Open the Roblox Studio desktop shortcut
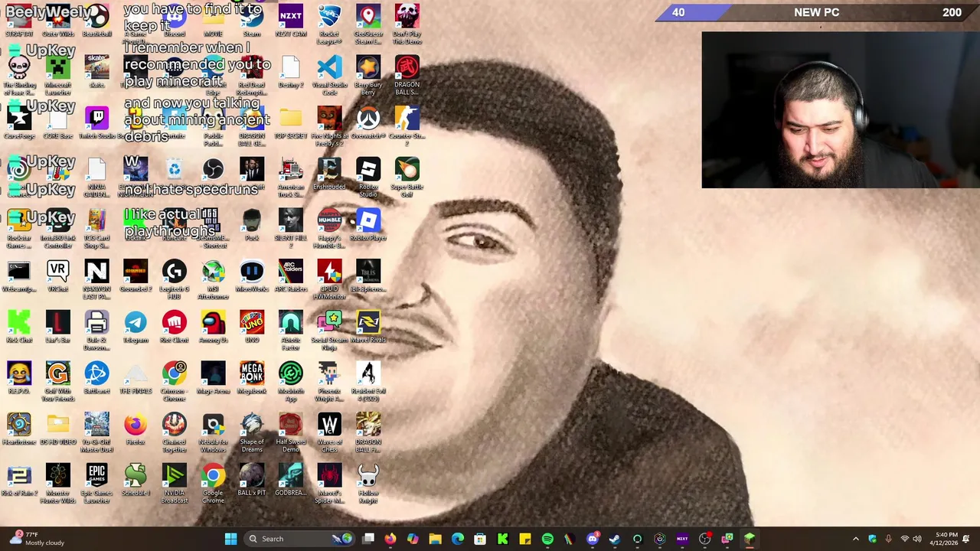 click(x=368, y=177)
